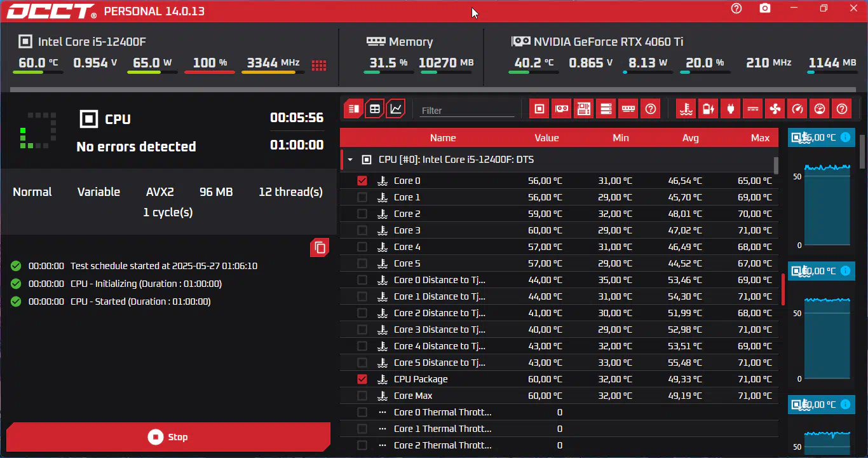The height and width of the screenshot is (458, 868).
Task: Click into the Filter text field
Action: coord(467,110)
